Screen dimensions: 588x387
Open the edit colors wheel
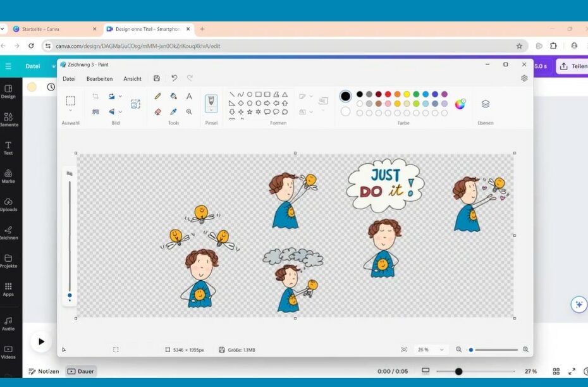click(460, 104)
